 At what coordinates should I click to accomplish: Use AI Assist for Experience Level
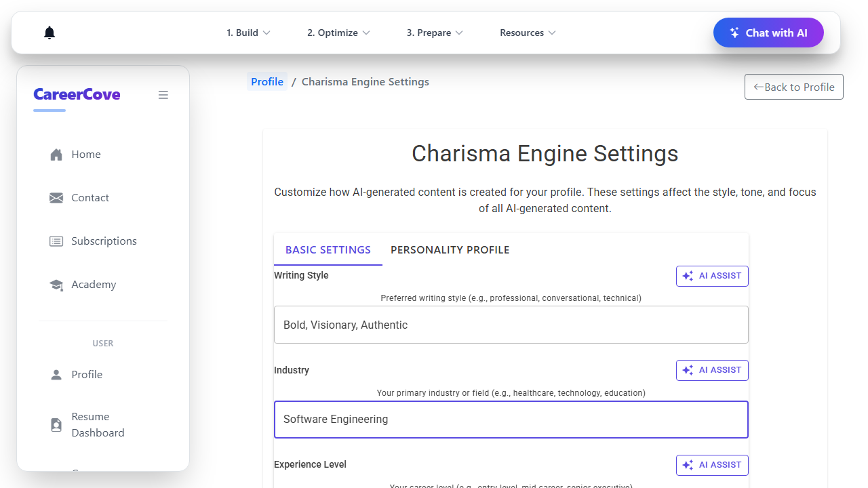[x=712, y=465]
